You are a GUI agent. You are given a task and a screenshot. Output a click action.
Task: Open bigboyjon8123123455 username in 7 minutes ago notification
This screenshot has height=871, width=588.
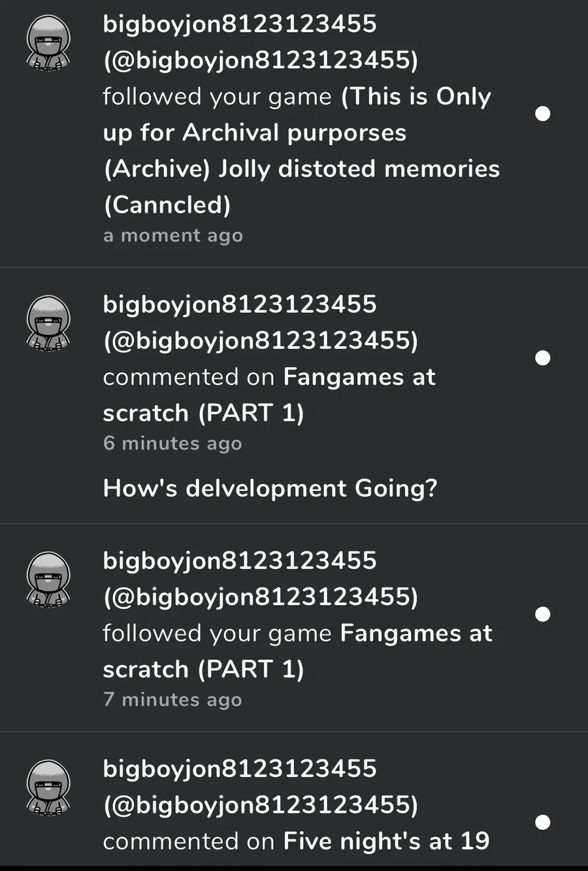point(240,561)
